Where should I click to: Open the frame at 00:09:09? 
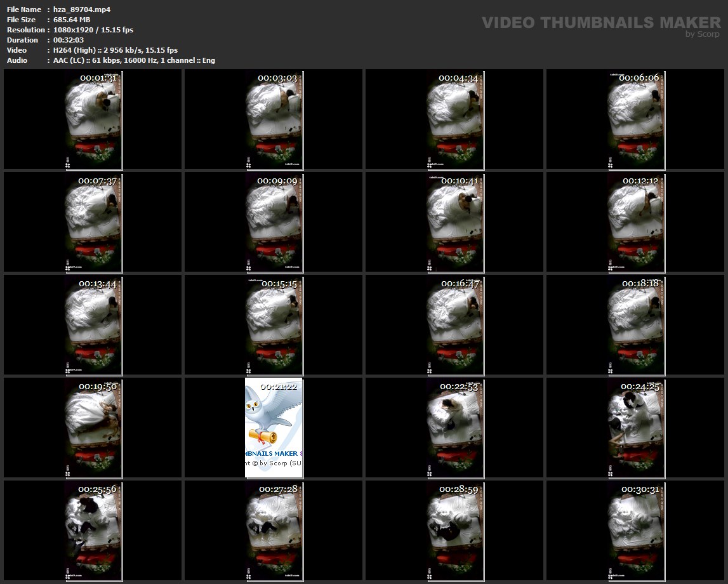tap(274, 222)
